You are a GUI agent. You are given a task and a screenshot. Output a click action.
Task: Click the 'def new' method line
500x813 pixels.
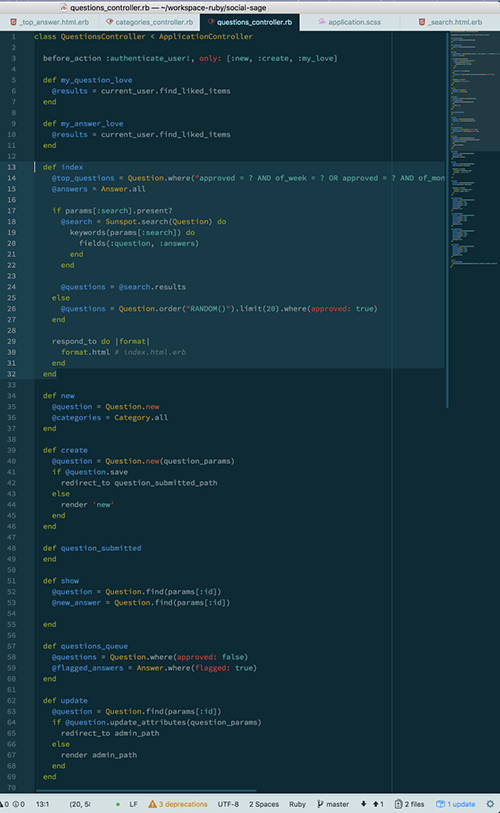[x=59, y=396]
